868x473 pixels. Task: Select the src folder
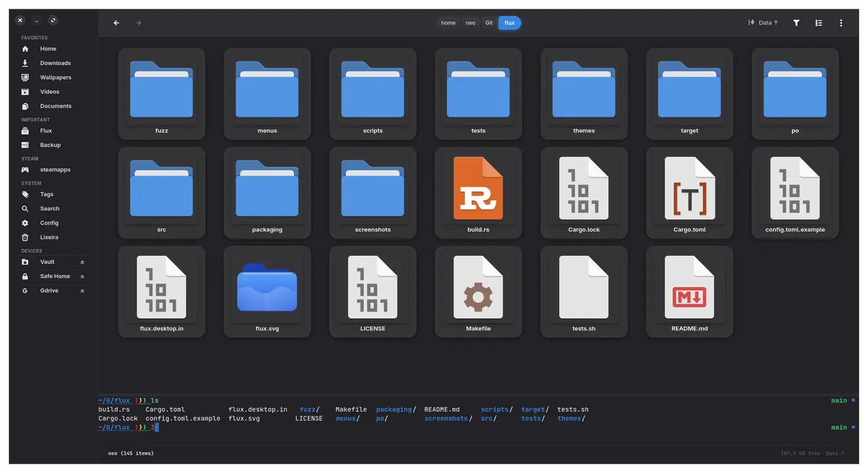(x=161, y=193)
